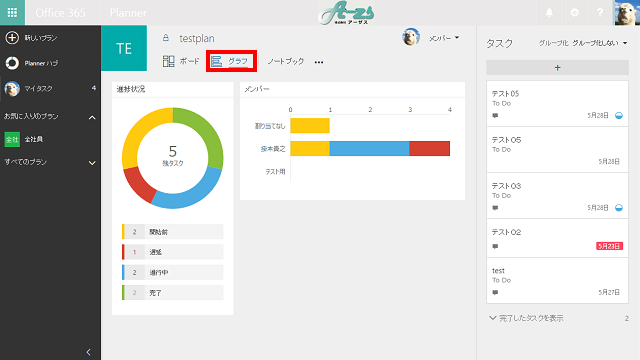Click the progress icon on the first テスト05 card
640x360 pixels.
coord(619,116)
